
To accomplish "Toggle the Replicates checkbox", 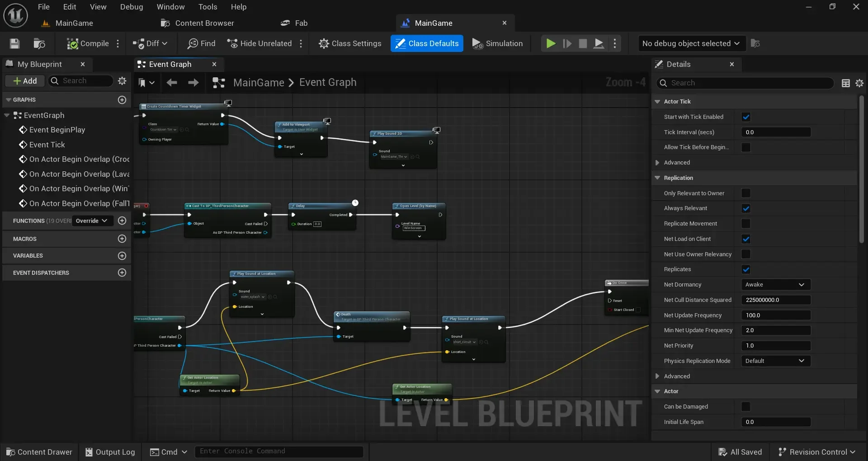I will 746,269.
